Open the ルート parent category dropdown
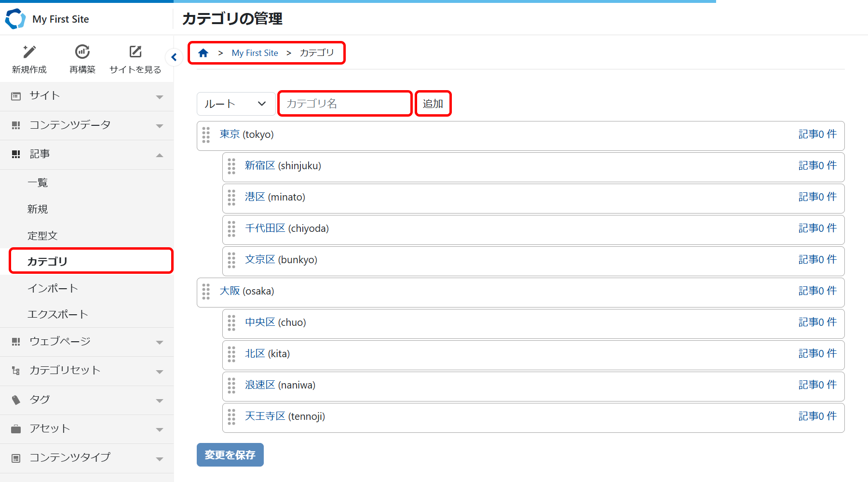 point(236,104)
